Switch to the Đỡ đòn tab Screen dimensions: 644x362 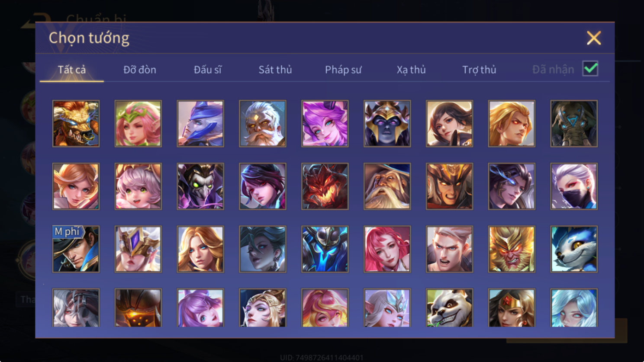(x=140, y=70)
